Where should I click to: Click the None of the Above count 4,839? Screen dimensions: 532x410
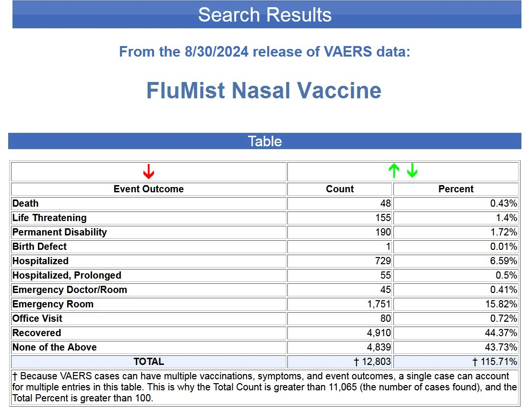(379, 347)
